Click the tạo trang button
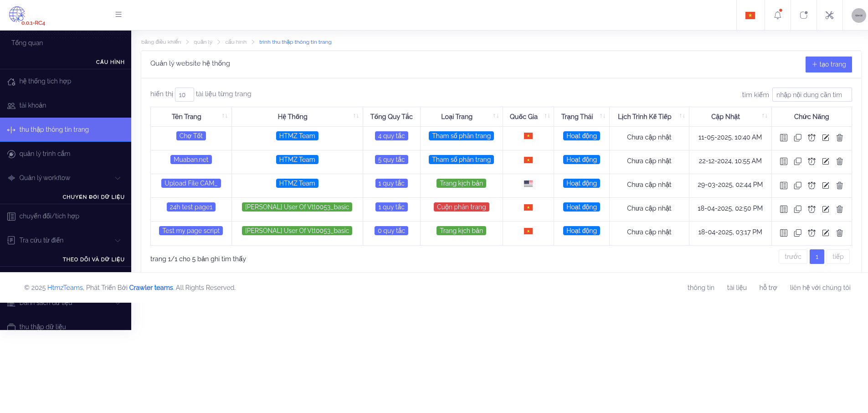The height and width of the screenshot is (413, 868). tap(828, 64)
